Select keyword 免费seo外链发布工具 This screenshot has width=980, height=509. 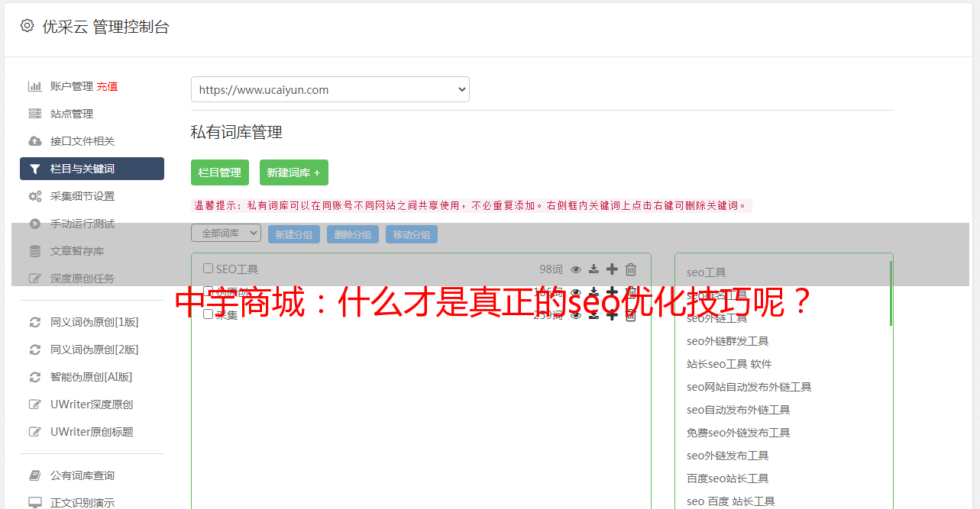[x=739, y=433]
